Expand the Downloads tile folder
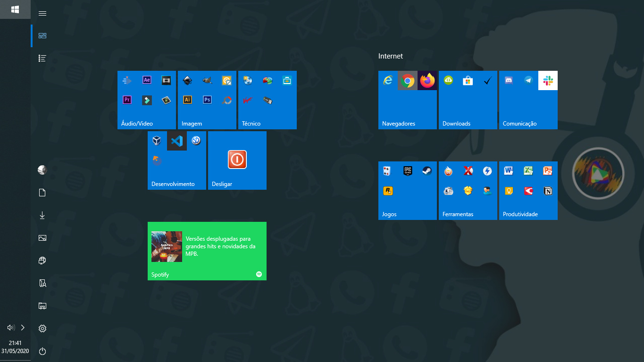The width and height of the screenshot is (644, 362). [468, 100]
